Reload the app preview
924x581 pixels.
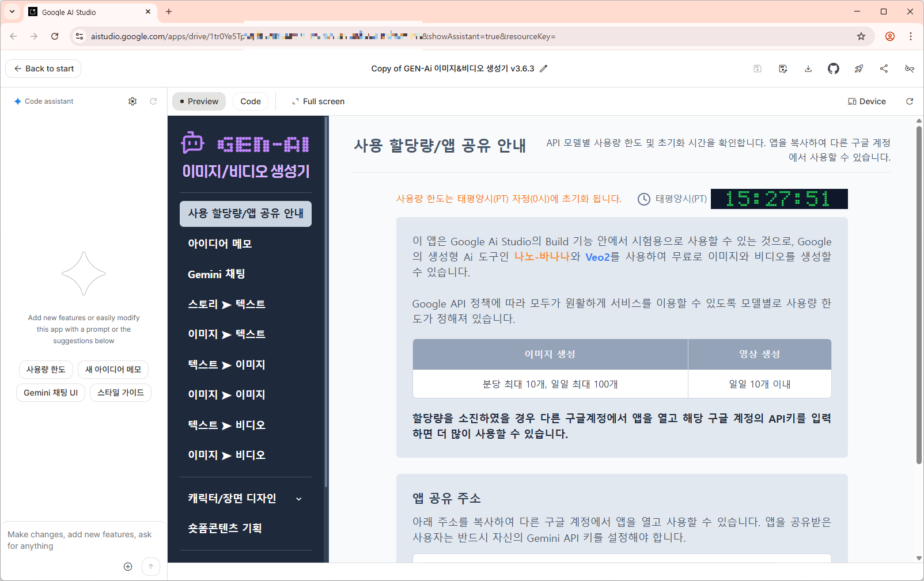point(910,101)
